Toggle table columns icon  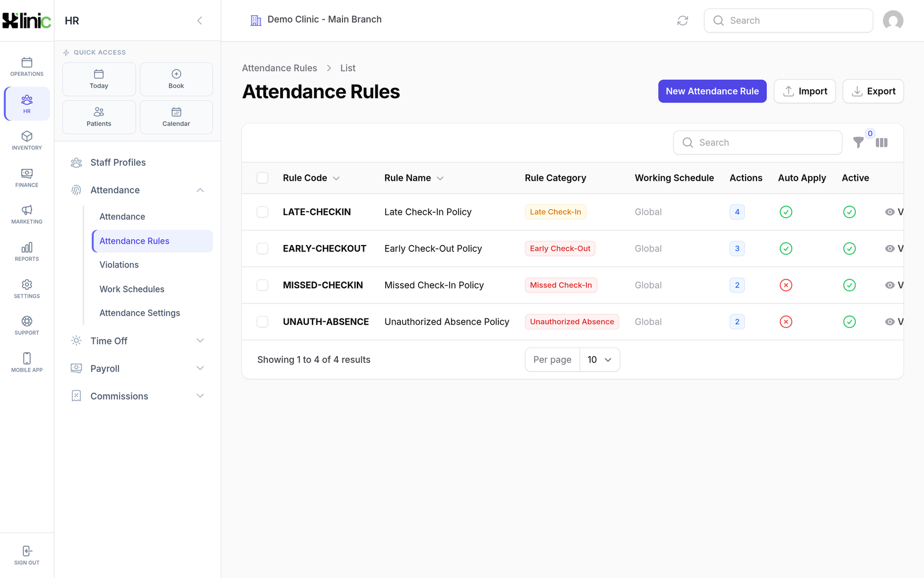click(x=882, y=142)
